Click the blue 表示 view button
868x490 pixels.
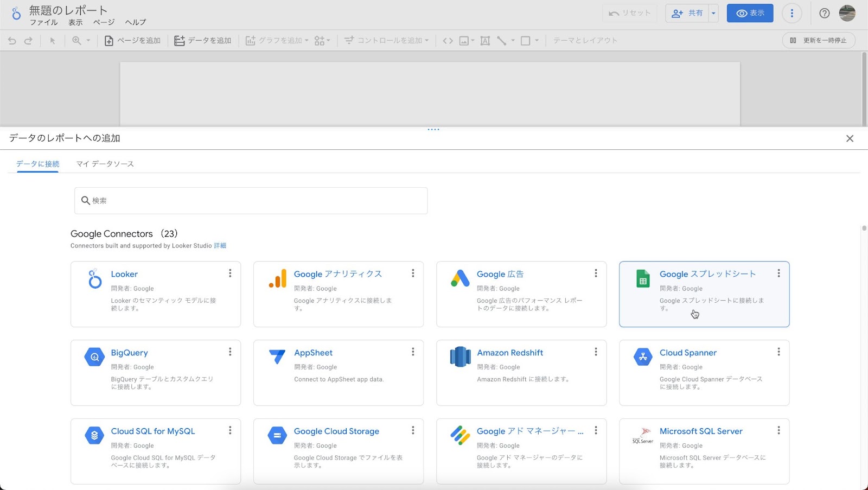click(x=750, y=13)
